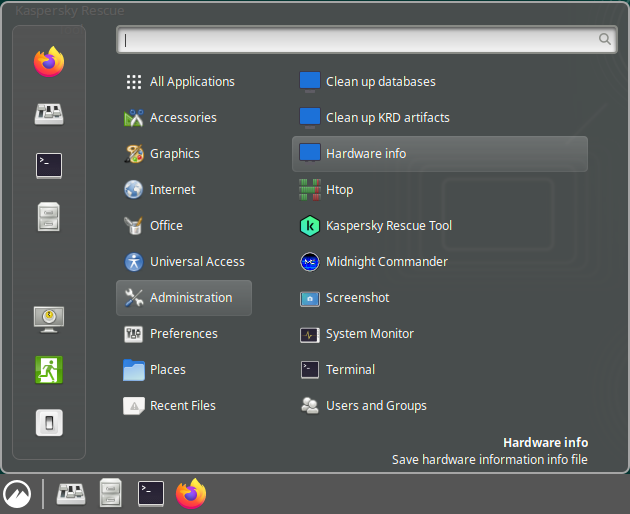Click Hardware info entry
The height and width of the screenshot is (514, 630).
[366, 154]
